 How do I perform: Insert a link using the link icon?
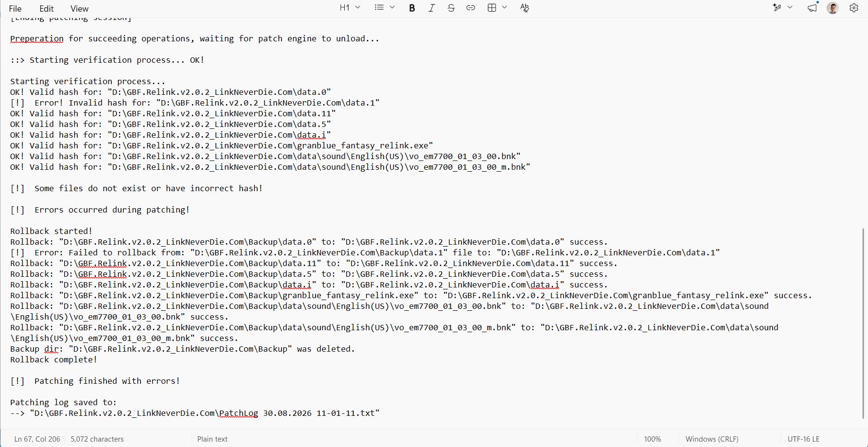[471, 8]
